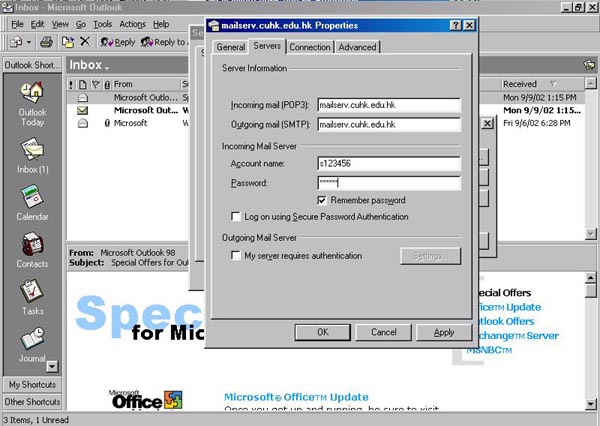Open the Exchange Server link in preview
Screen dimensions: 600x426
(517, 336)
